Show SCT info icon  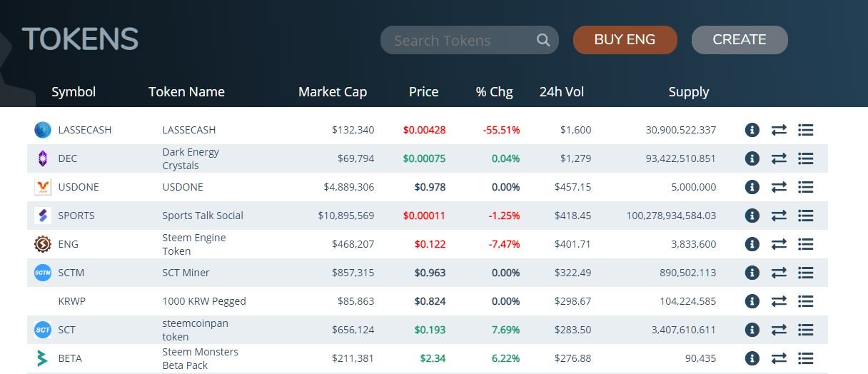pos(752,330)
